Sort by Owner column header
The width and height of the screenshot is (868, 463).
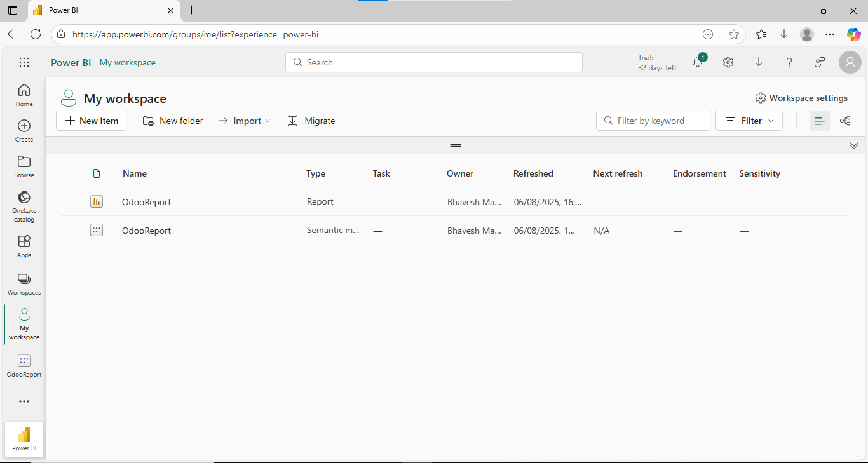click(460, 173)
